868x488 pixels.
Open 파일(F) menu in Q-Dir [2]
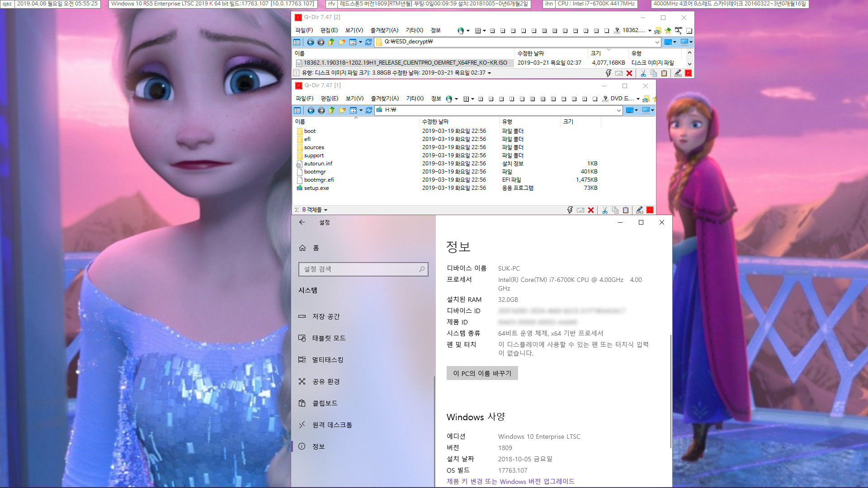[304, 30]
